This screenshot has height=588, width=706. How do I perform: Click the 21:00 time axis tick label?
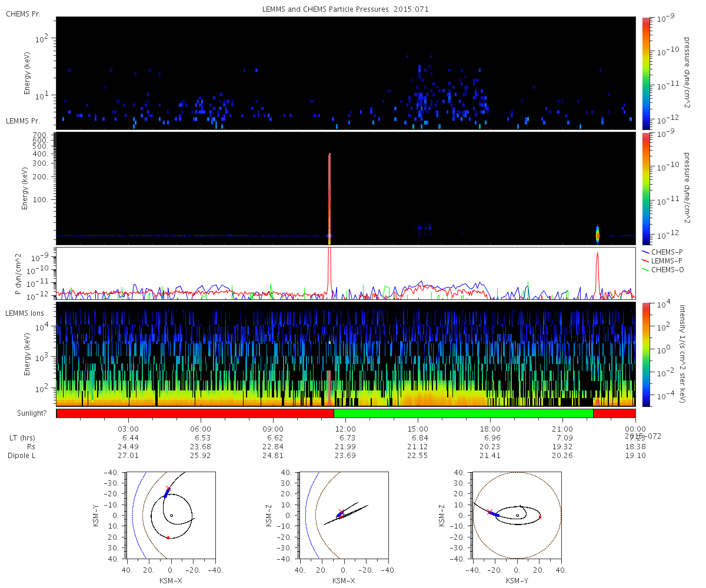click(562, 429)
